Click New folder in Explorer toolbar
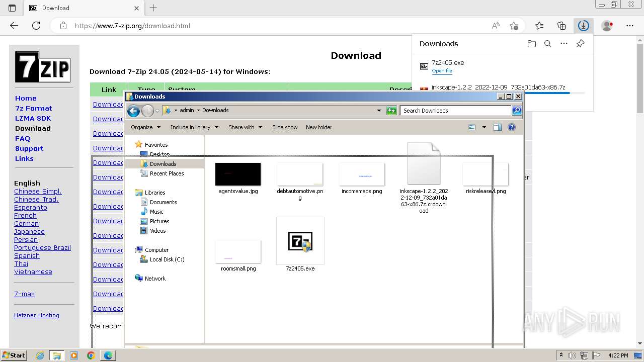644x362 pixels. tap(319, 127)
